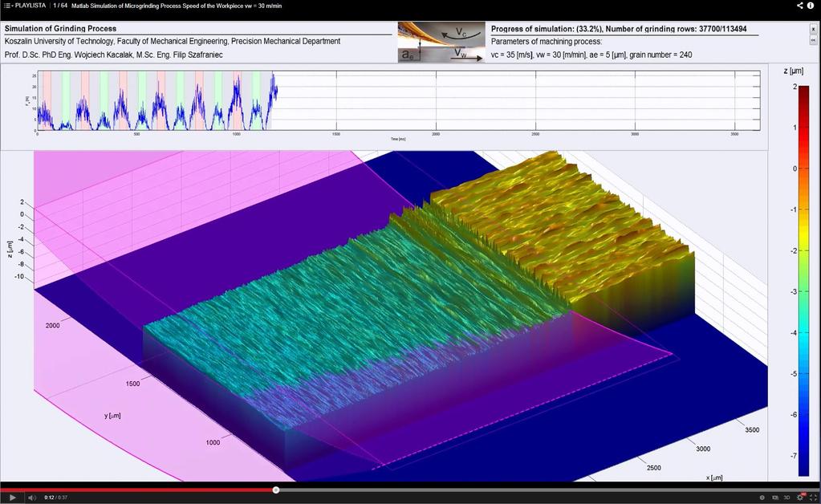Show video info

(811, 6)
